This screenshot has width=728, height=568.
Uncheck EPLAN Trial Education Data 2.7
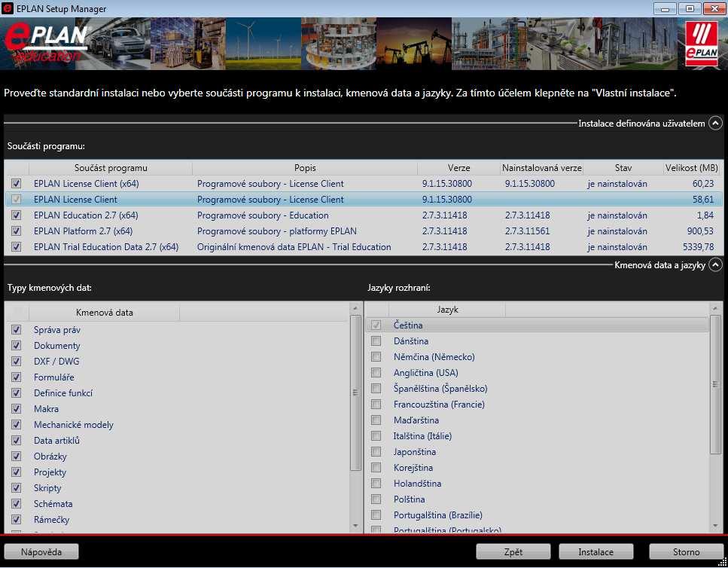point(17,246)
